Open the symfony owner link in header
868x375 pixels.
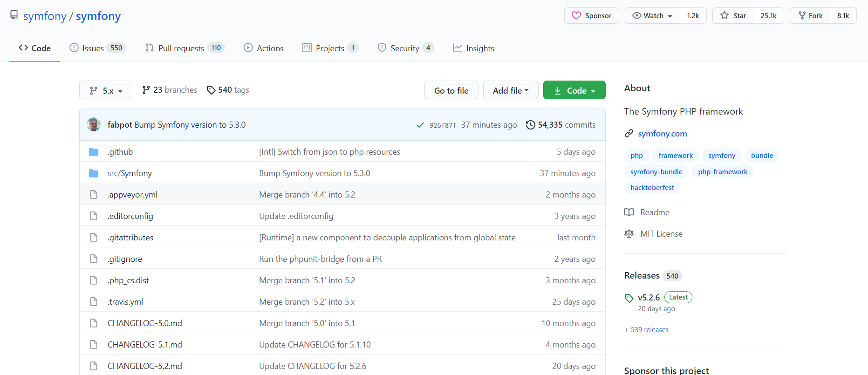click(45, 16)
